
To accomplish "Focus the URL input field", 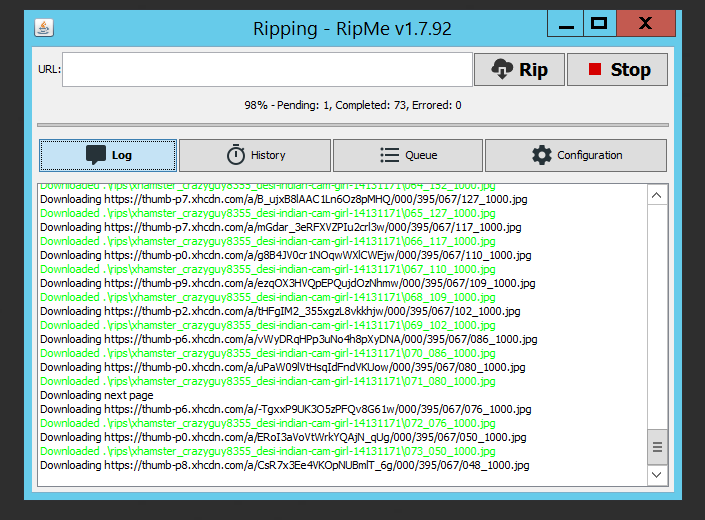I will 268,69.
